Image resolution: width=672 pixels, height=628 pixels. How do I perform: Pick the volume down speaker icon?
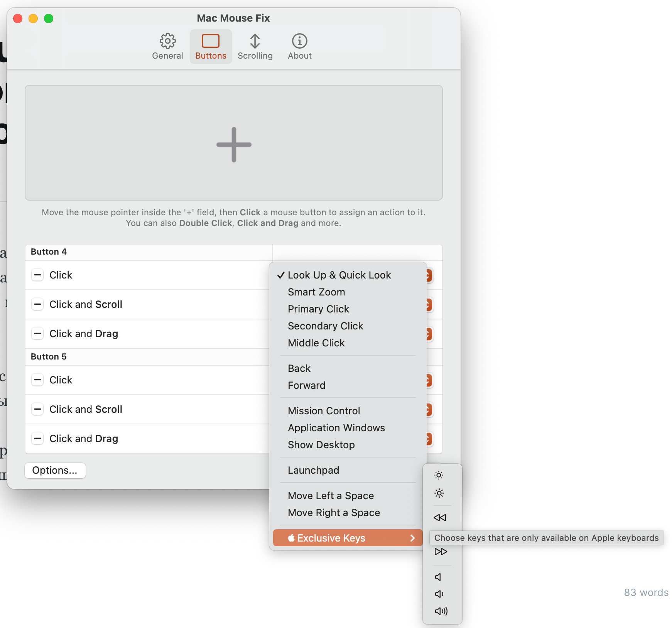[x=439, y=594]
